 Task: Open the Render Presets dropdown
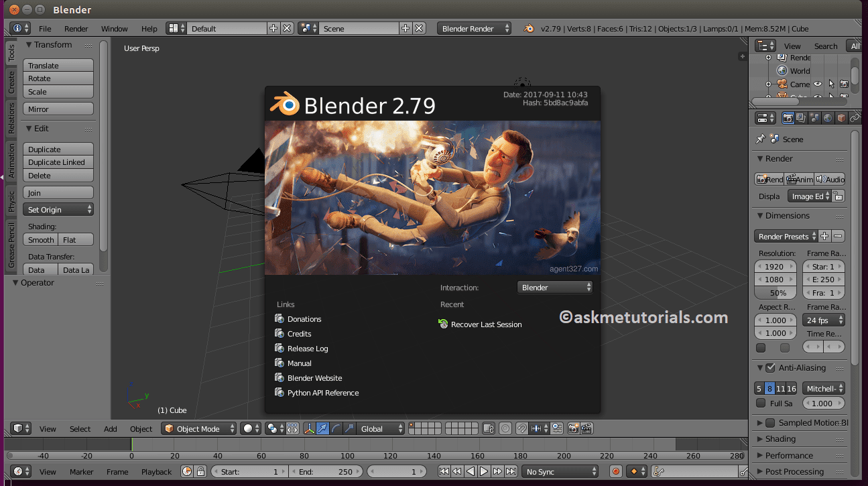tap(786, 236)
